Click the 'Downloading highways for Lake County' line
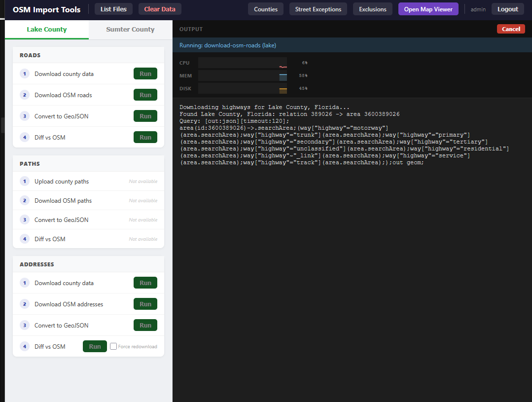 (264, 108)
